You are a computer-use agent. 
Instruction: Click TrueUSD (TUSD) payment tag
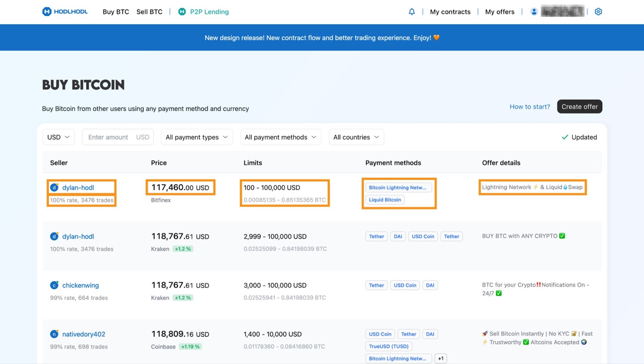(x=389, y=346)
